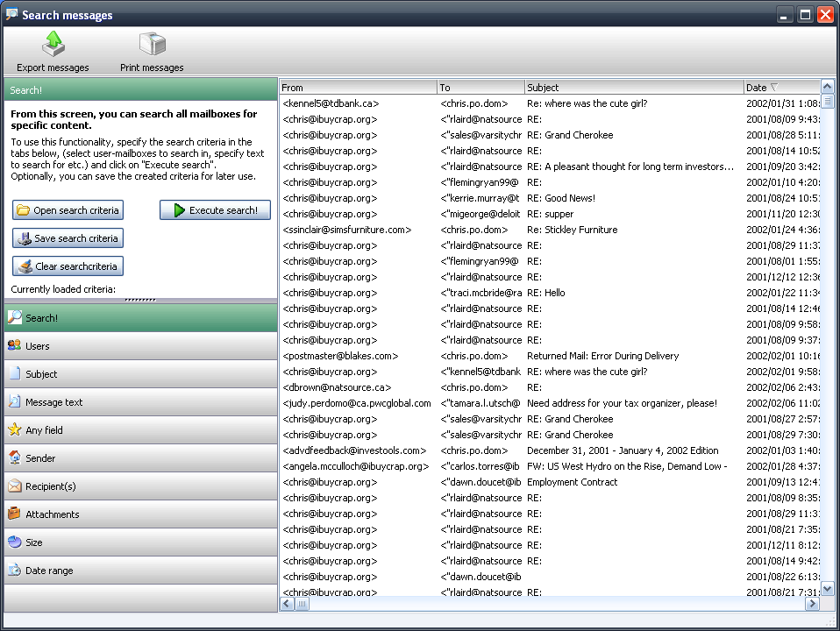This screenshot has height=631, width=840.
Task: Select the 'Employment Contract' message
Action: point(550,482)
